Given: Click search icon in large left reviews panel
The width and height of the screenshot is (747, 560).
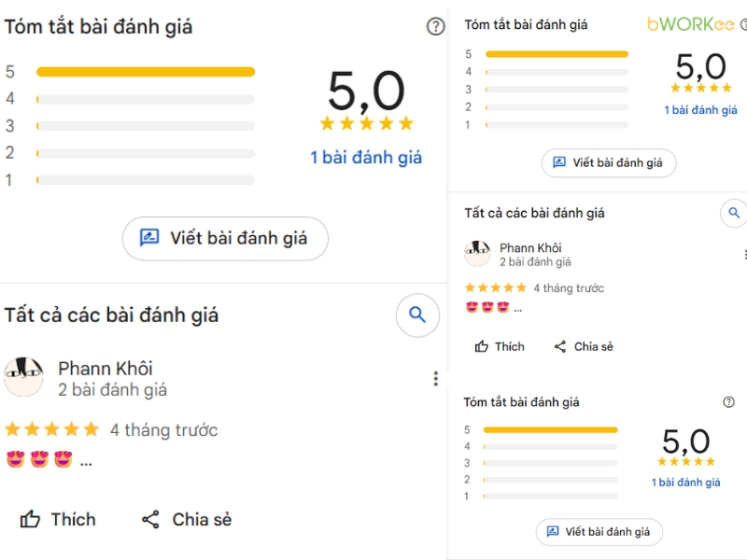Looking at the screenshot, I should 417,315.
